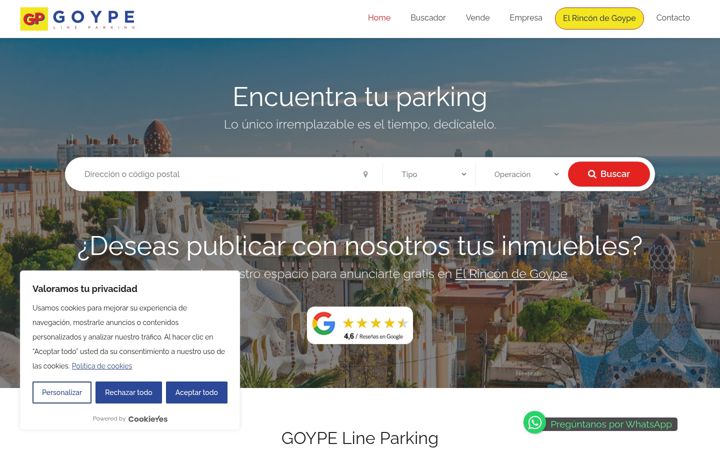
Task: Click the 'Valoramos tu privacidad' title
Action: [x=85, y=289]
